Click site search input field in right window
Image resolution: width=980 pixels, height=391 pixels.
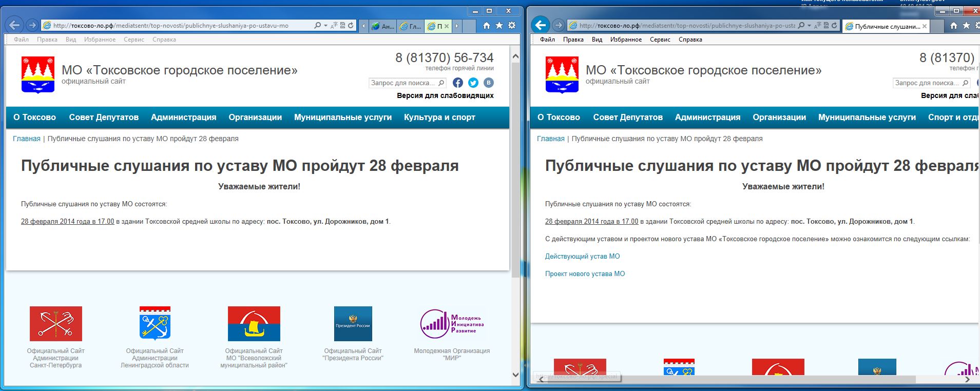(927, 83)
